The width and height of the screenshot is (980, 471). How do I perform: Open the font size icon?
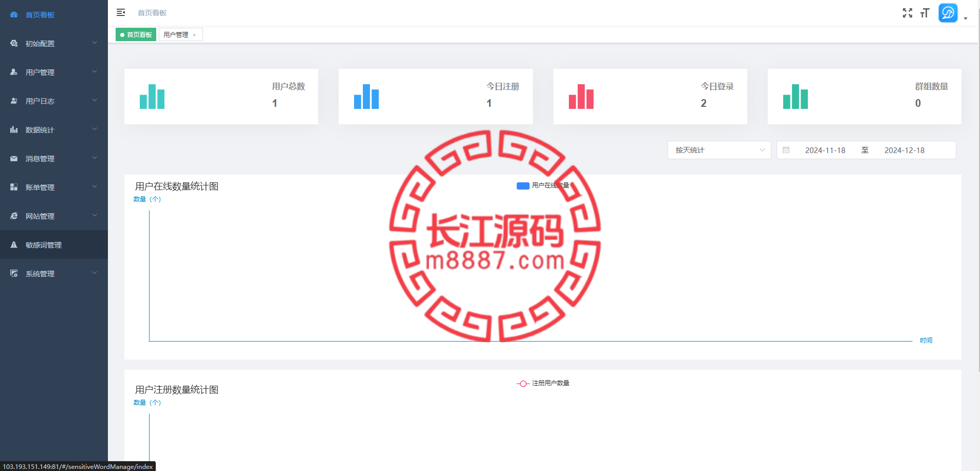(x=925, y=13)
